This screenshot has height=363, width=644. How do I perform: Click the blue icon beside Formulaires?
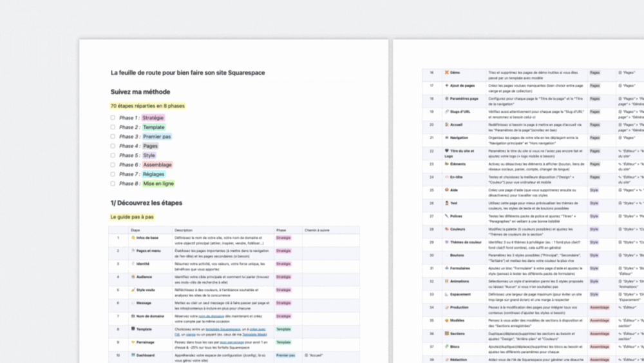coord(447,268)
